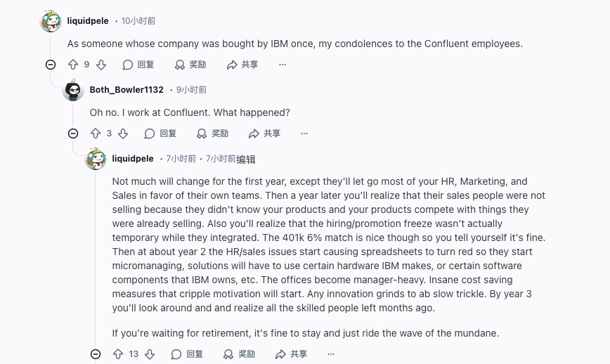Upvote liquidpele's top comment about IBM
610x364 pixels.
pyautogui.click(x=73, y=65)
